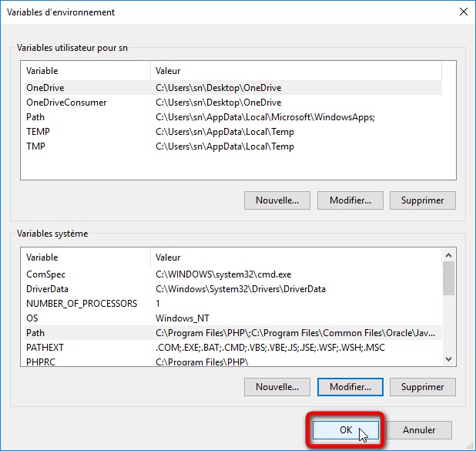Click the Annuler button
The width and height of the screenshot is (476, 451).
click(x=419, y=430)
